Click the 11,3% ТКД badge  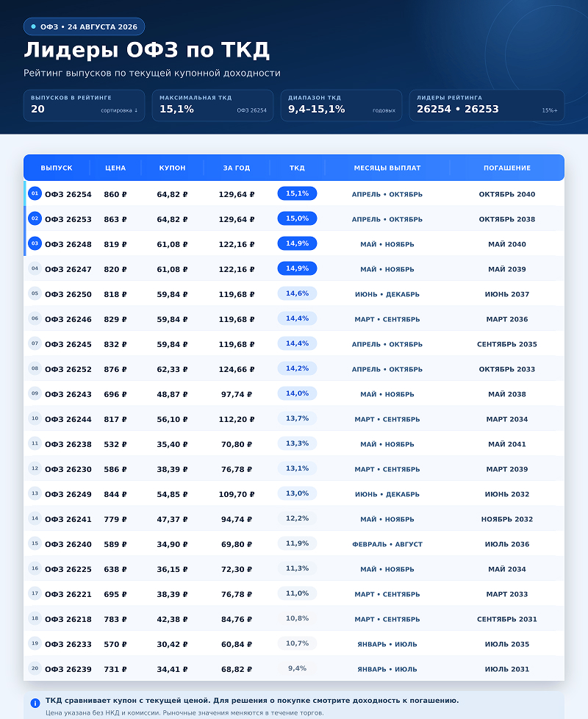(x=297, y=568)
